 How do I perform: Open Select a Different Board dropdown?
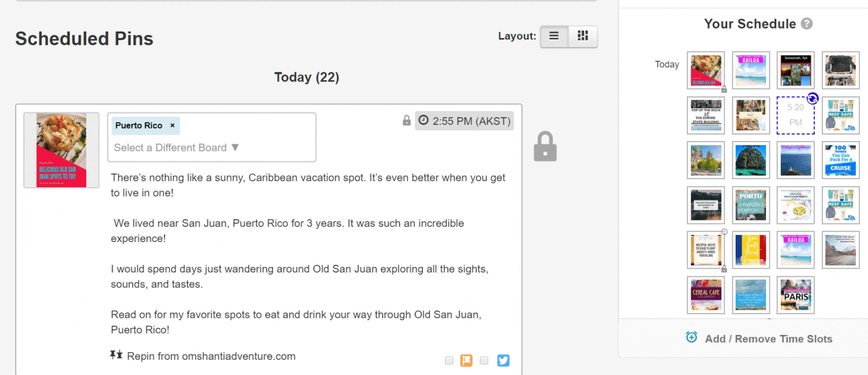click(176, 148)
